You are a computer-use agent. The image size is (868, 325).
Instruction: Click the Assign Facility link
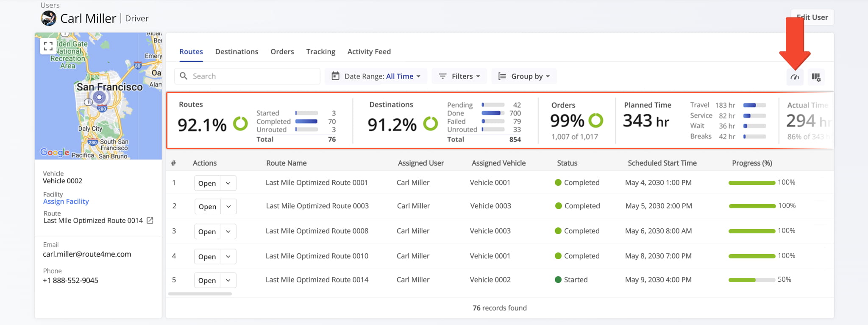coord(66,202)
